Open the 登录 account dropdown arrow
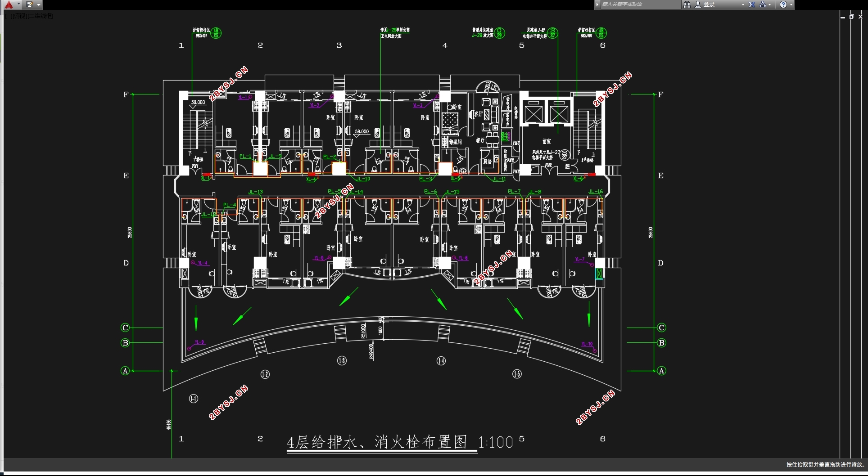The image size is (868, 476). (743, 4)
